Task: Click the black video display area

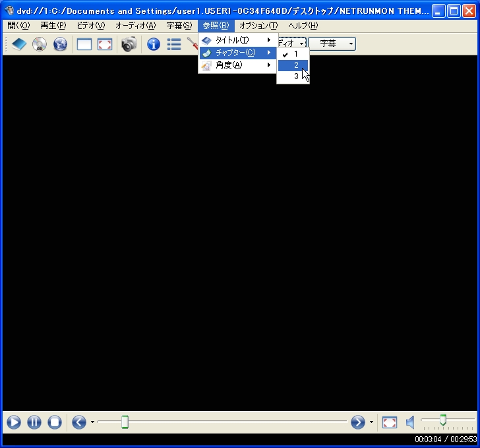Action: pyautogui.click(x=240, y=233)
